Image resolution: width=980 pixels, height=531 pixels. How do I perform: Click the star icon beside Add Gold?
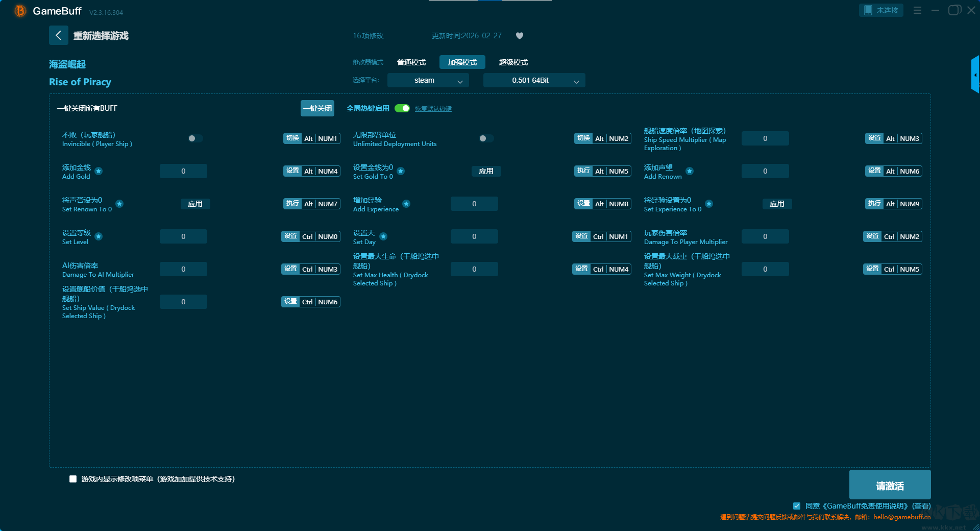pyautogui.click(x=99, y=171)
